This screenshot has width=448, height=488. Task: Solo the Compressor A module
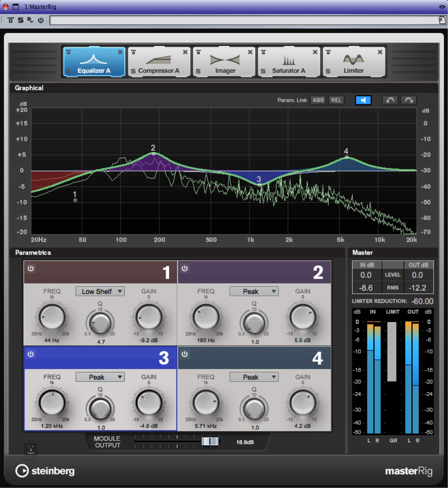pos(133,71)
